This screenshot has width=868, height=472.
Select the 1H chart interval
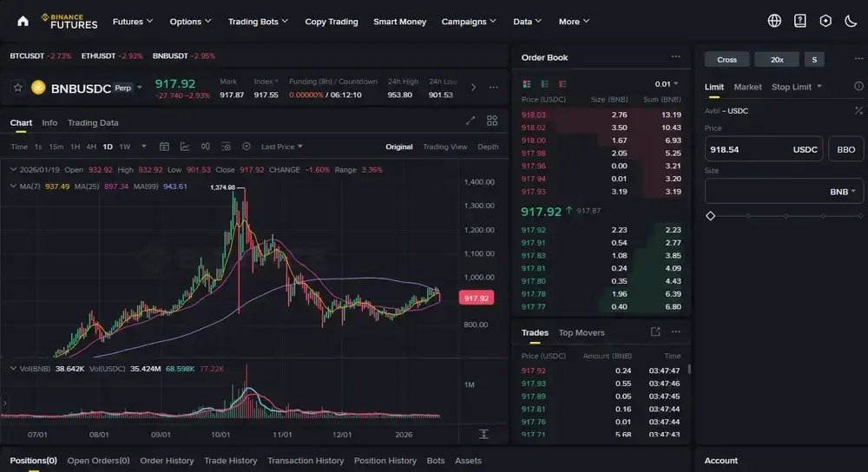click(x=76, y=147)
